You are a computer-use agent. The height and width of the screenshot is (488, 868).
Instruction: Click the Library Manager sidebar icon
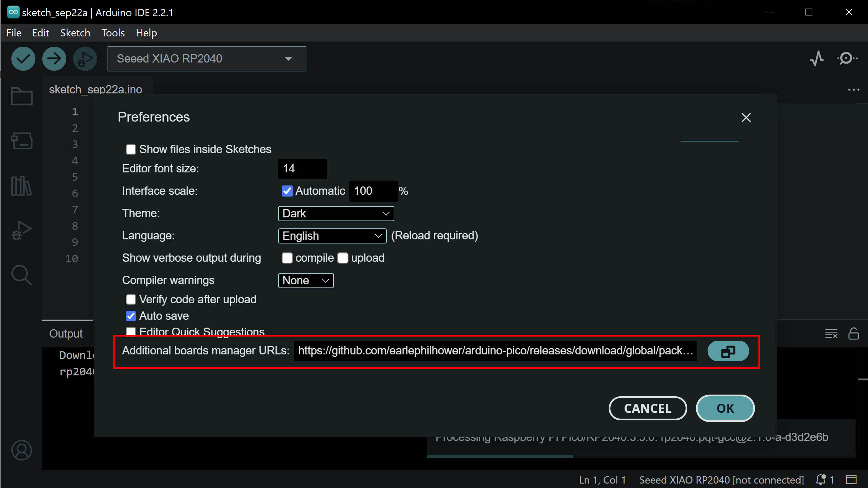tap(21, 185)
